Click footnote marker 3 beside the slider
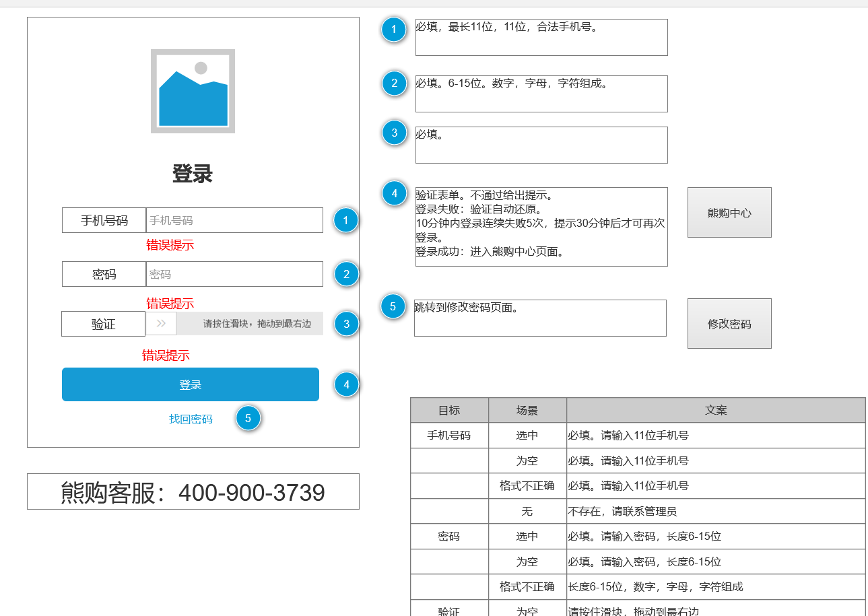This screenshot has height=616, width=868. pyautogui.click(x=346, y=324)
